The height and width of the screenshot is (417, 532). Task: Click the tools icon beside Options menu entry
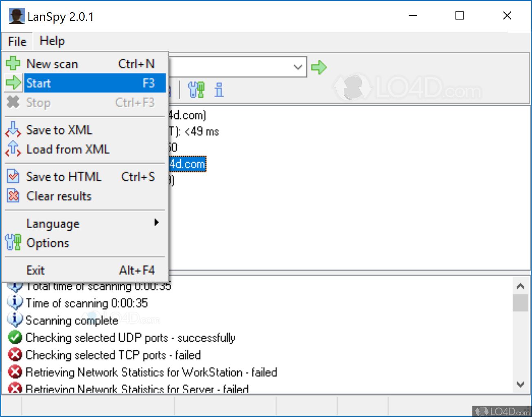coord(13,242)
